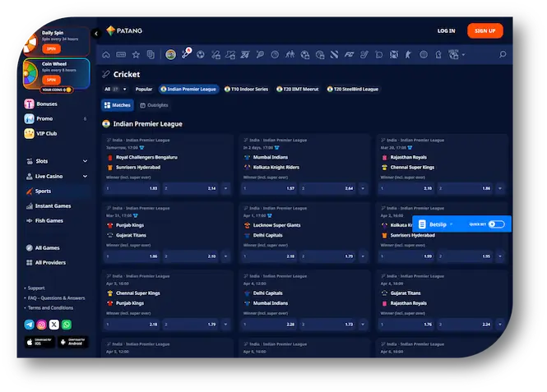The width and height of the screenshot is (547, 392).
Task: Click the WhatsApp icon in sidebar
Action: [x=67, y=325]
